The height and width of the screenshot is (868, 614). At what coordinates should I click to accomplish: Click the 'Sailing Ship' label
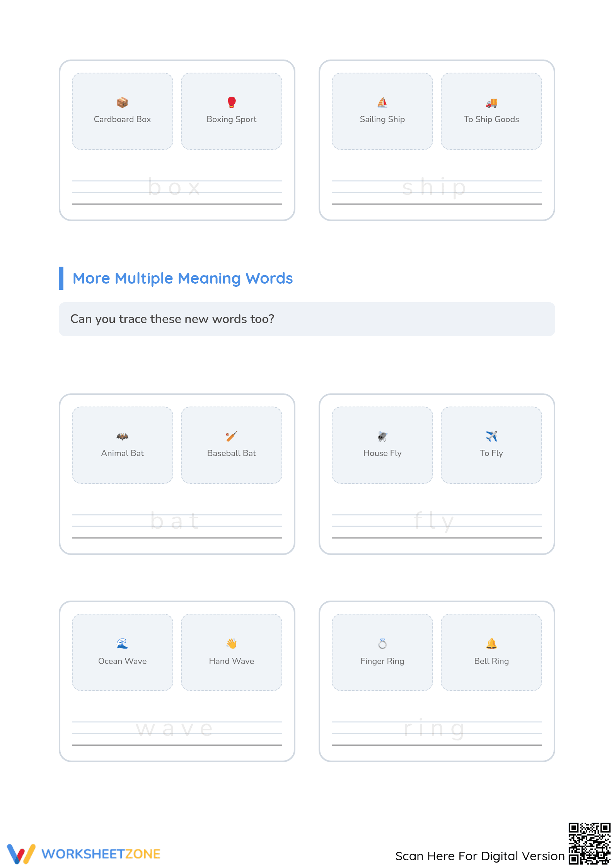(382, 119)
